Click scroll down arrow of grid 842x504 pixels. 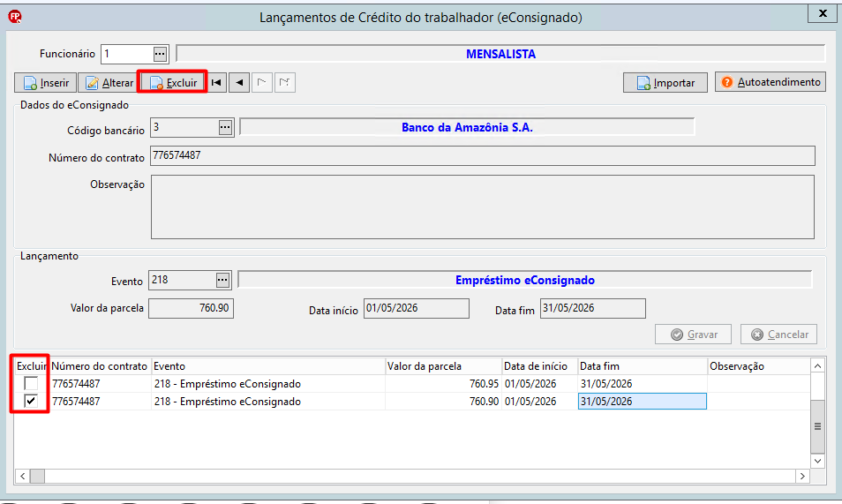click(x=817, y=461)
